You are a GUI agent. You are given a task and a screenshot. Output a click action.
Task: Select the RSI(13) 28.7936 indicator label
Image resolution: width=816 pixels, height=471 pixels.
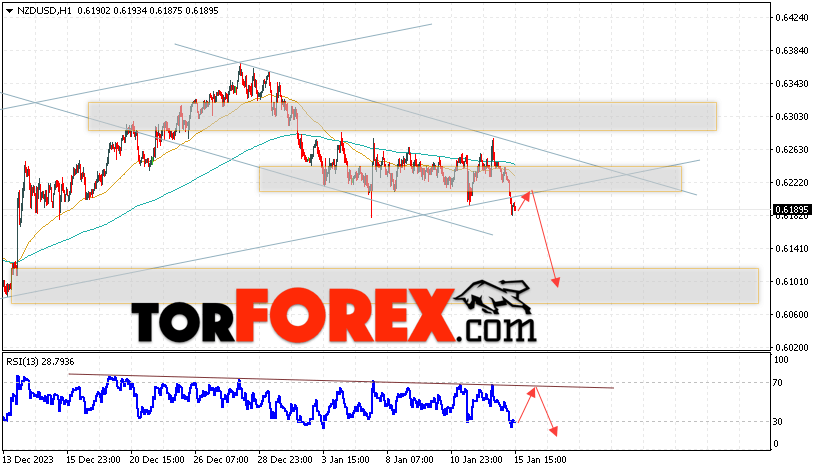click(40, 362)
